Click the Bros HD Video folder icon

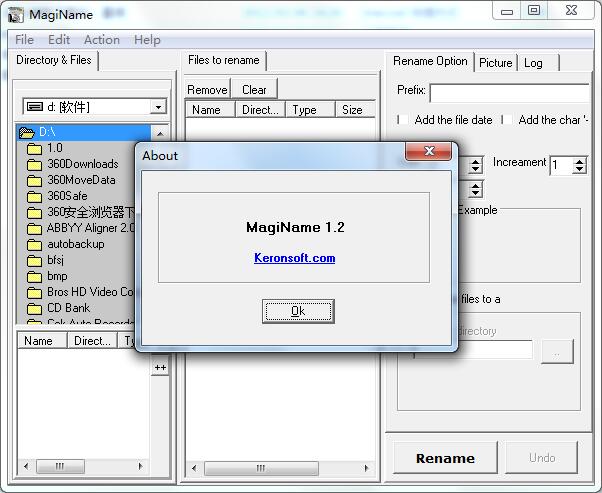(x=34, y=293)
